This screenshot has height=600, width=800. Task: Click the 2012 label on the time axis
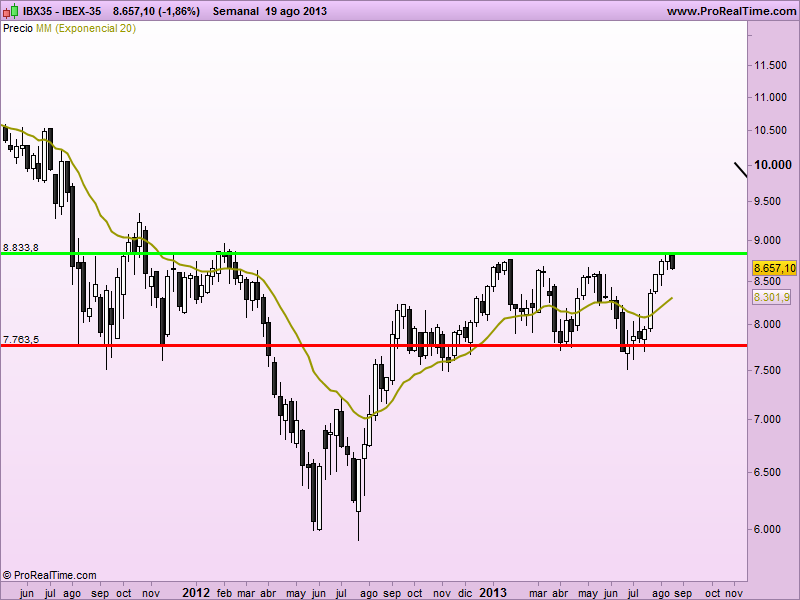(196, 592)
